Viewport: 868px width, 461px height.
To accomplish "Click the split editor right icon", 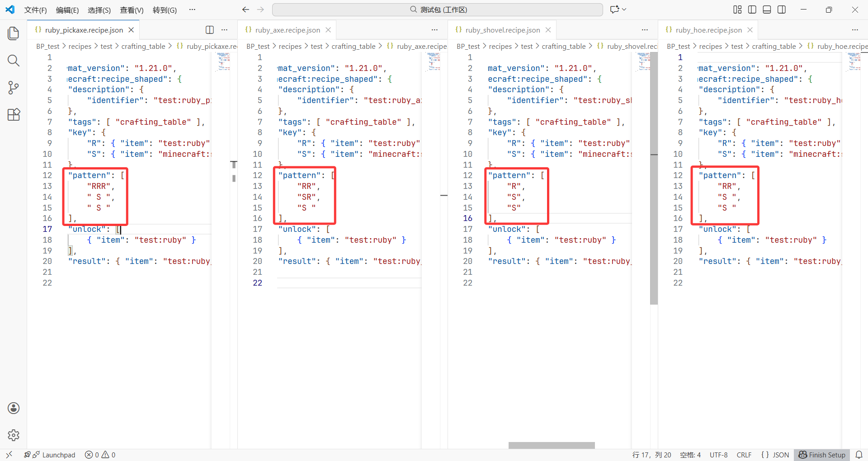I will point(210,30).
